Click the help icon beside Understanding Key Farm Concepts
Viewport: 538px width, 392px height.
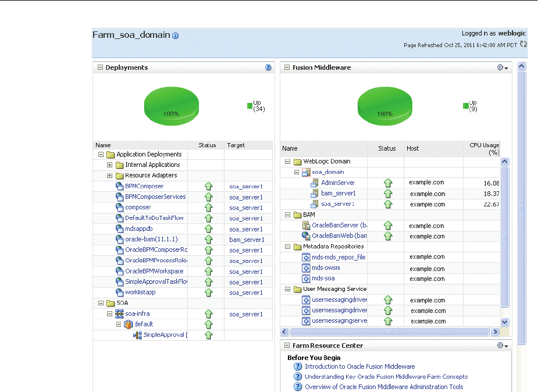coord(298,376)
